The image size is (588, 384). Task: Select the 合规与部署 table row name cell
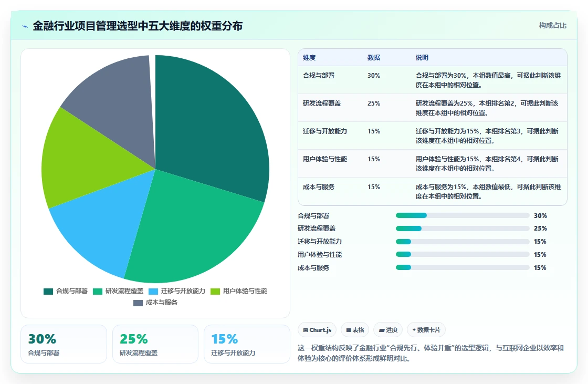point(319,76)
